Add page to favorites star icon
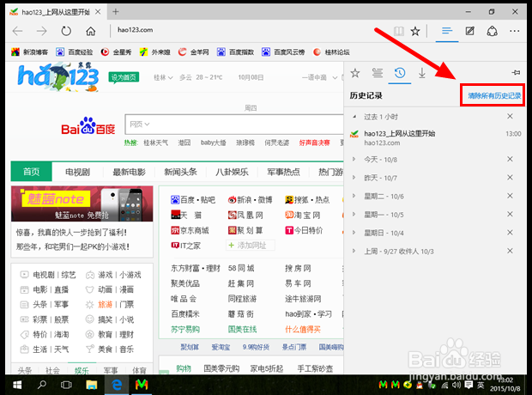The height and width of the screenshot is (395, 532). pos(415,31)
